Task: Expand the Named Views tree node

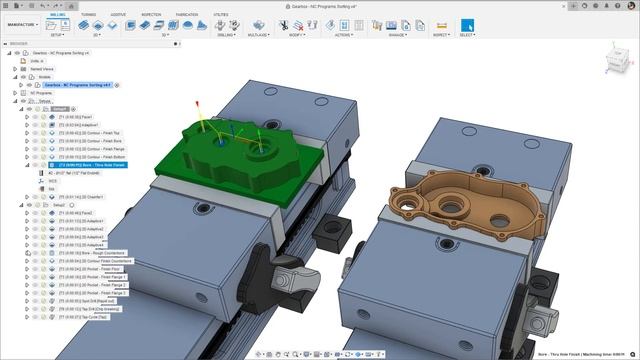Action: [15, 69]
